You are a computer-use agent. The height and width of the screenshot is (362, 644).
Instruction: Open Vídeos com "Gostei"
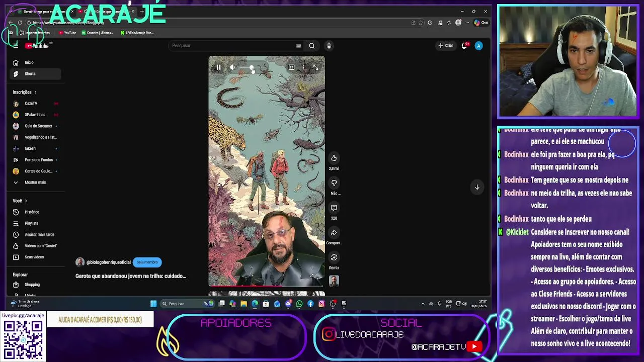pos(35,246)
